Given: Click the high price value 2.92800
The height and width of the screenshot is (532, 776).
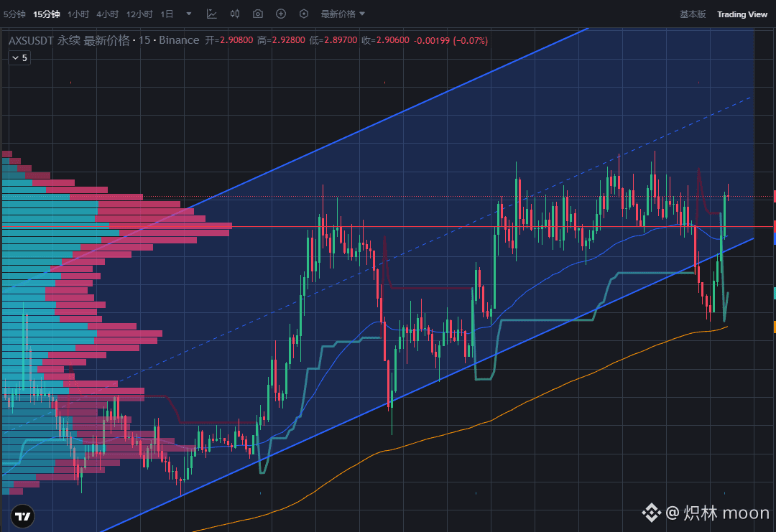Looking at the screenshot, I should click(288, 40).
